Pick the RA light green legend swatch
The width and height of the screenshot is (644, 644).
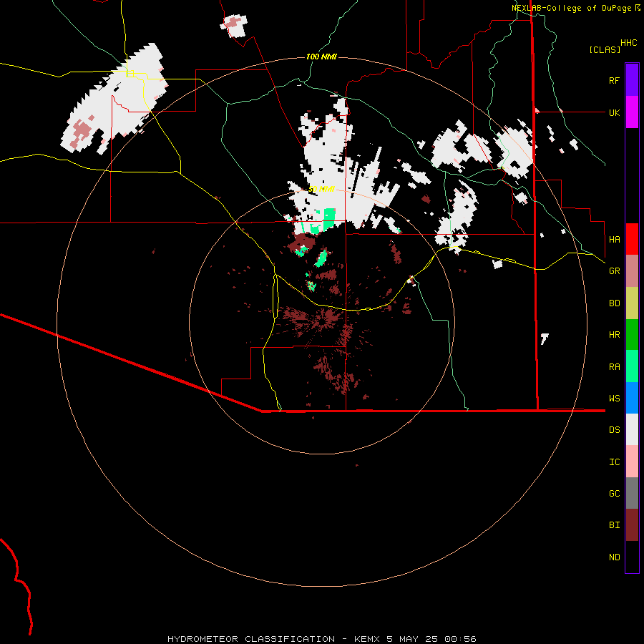pos(632,366)
